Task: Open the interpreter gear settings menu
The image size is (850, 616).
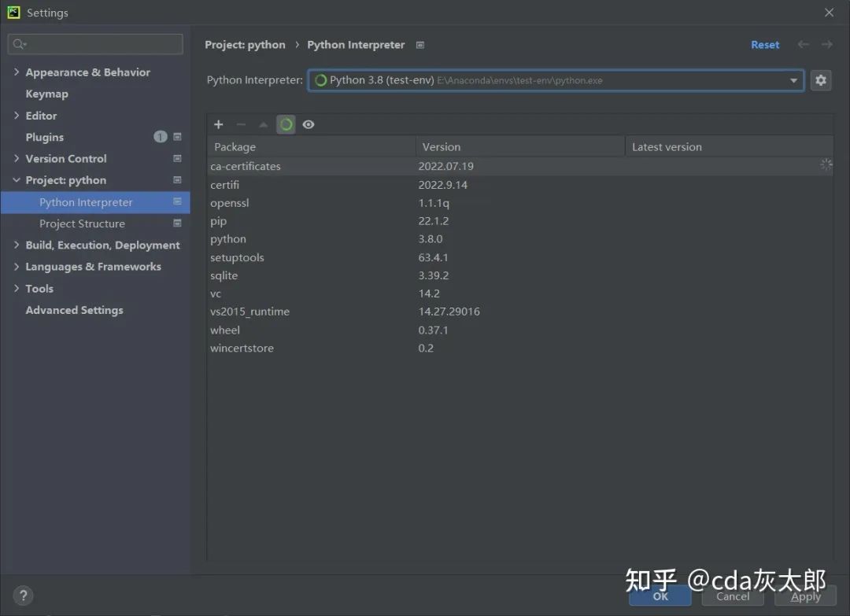Action: pos(821,80)
